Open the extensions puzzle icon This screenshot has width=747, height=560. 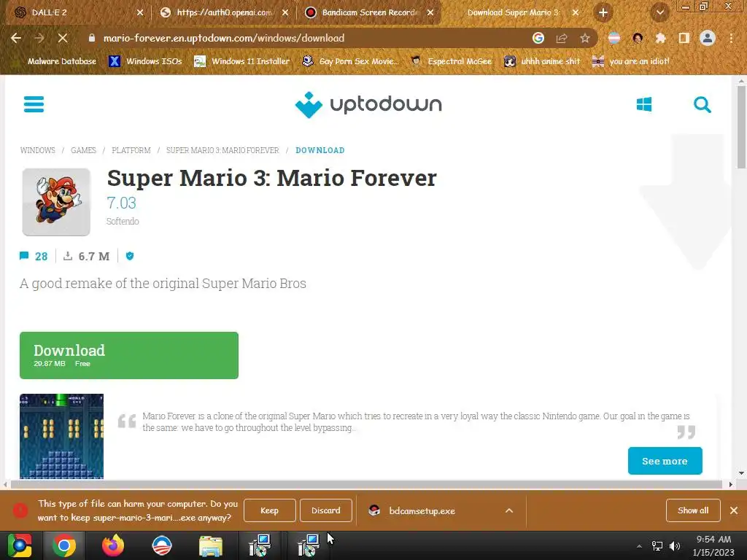(x=661, y=38)
